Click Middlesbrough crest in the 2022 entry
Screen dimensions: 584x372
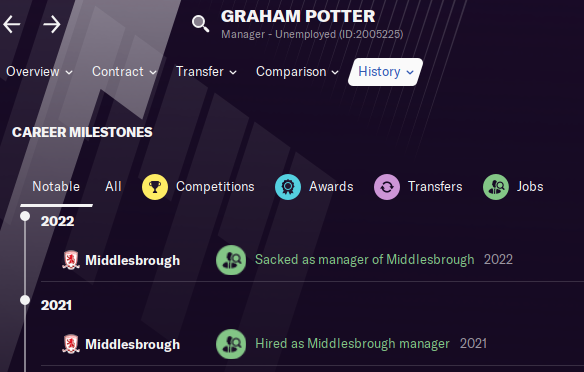71,260
